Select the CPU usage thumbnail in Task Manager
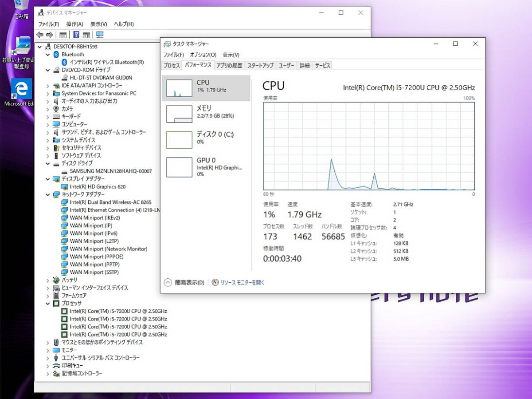Image resolution: width=532 pixels, height=399 pixels. coord(179,88)
